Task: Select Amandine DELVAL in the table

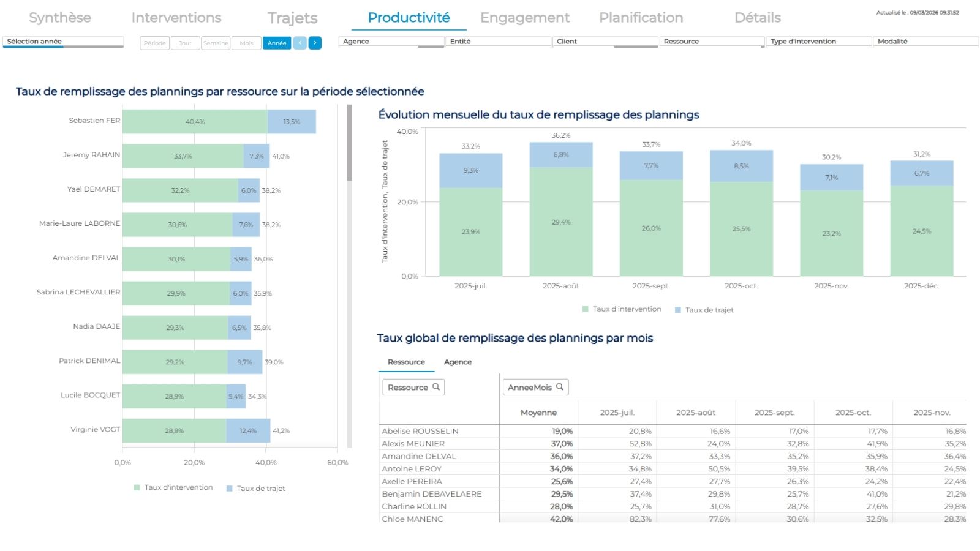Action: click(x=419, y=456)
